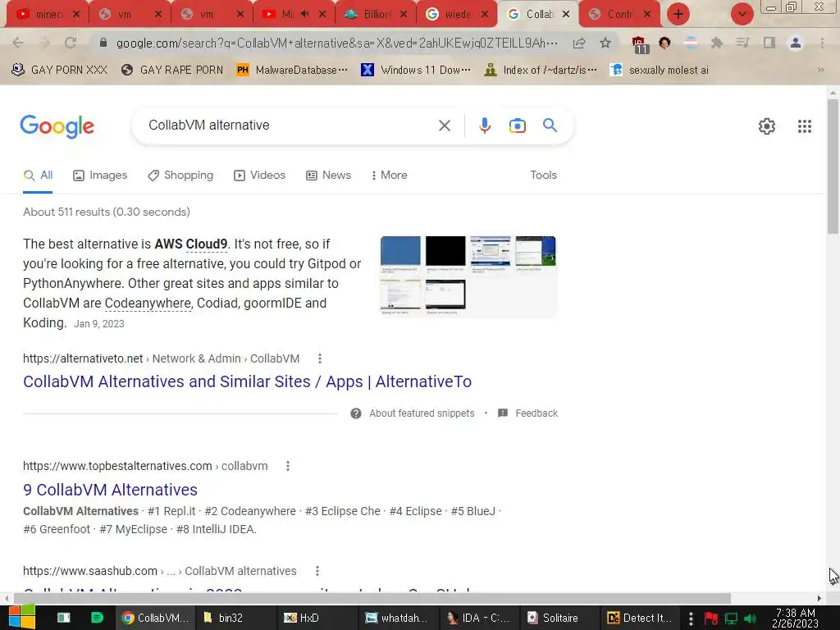
Task: Open the 9 CollabVM Alternatives result
Action: pyautogui.click(x=111, y=490)
